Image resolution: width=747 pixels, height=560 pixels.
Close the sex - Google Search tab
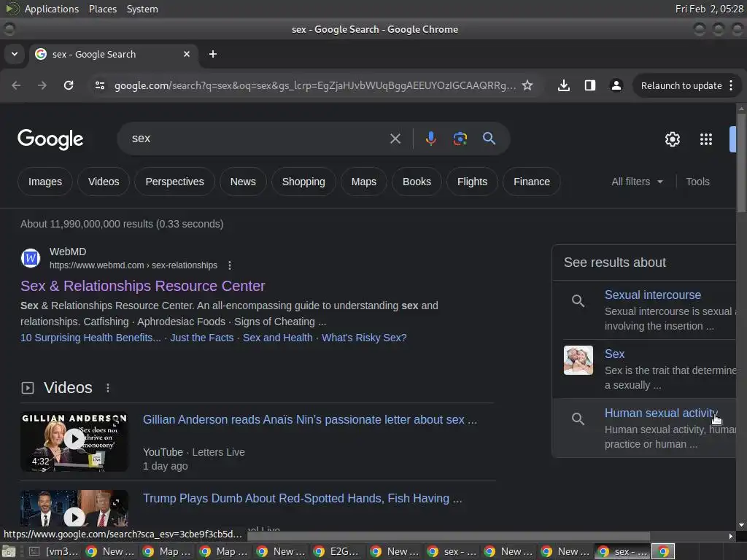(187, 54)
